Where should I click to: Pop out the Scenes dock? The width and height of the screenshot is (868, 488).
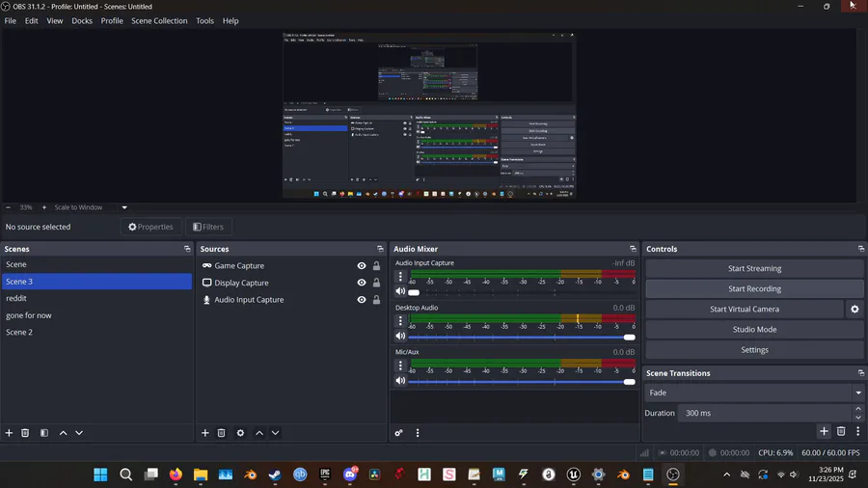point(187,249)
